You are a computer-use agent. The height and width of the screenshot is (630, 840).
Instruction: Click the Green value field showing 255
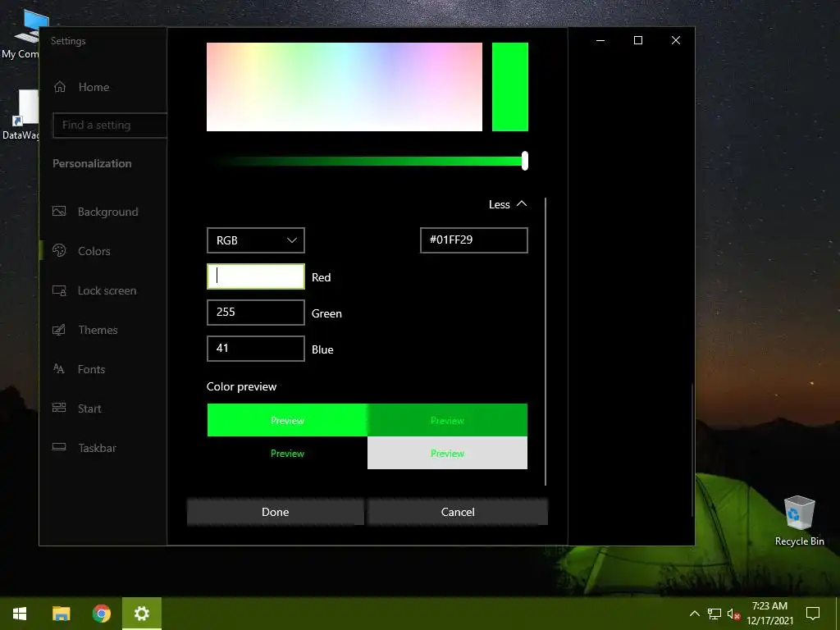[x=256, y=313]
